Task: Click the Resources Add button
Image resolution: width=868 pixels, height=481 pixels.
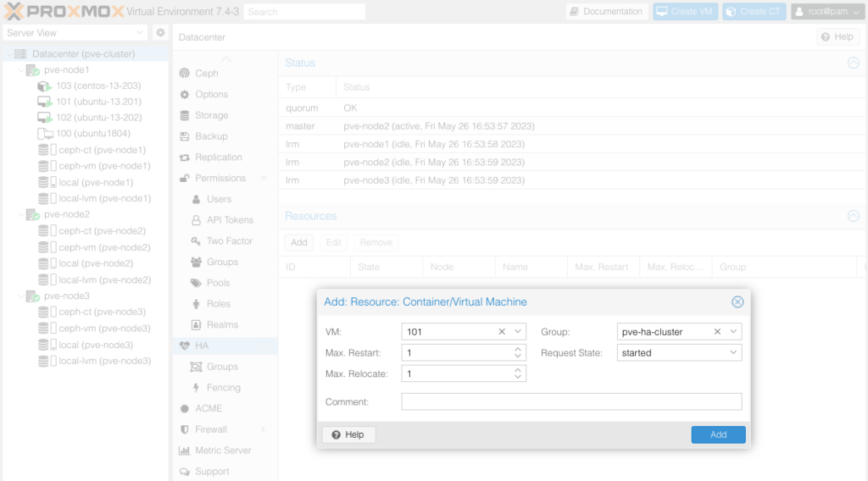Action: [x=299, y=243]
